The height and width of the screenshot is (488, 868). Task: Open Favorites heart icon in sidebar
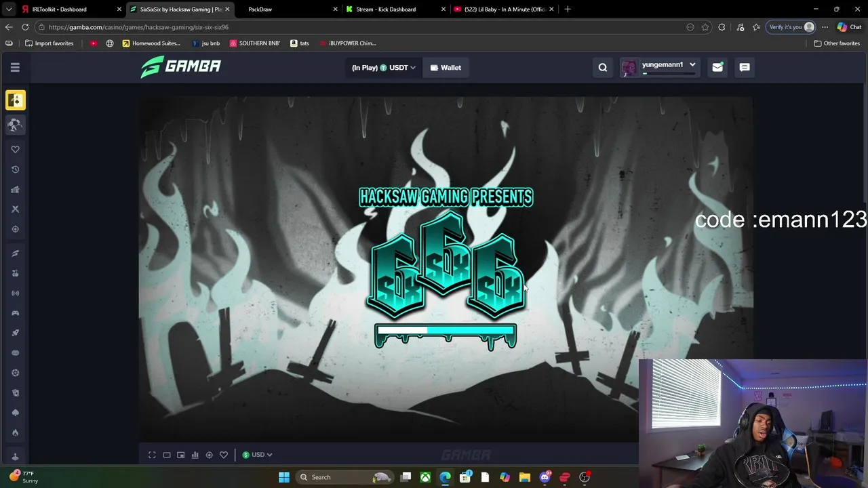(15, 149)
